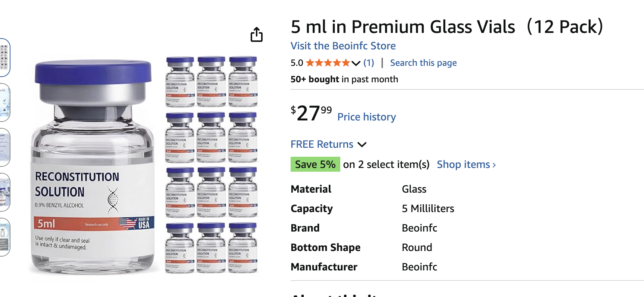
Task: Open the (1) customer review count
Action: [x=369, y=63]
